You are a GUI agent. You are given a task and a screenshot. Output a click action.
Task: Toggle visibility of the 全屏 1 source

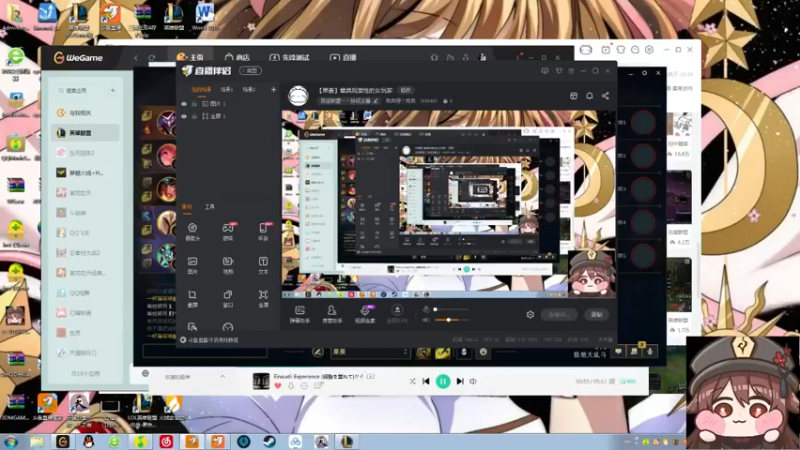184,116
